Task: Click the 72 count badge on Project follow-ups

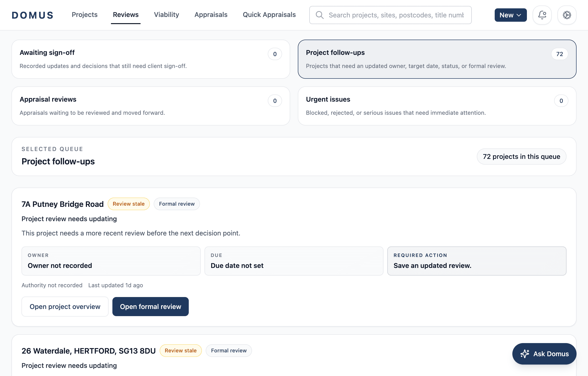Action: click(x=559, y=54)
